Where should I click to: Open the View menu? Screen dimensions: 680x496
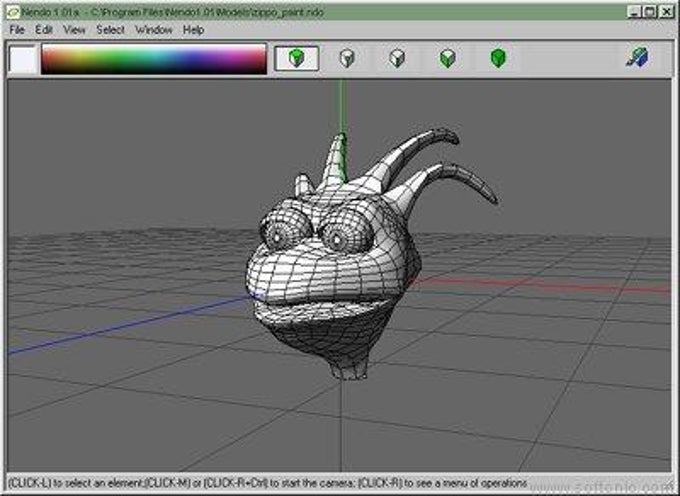(x=74, y=30)
